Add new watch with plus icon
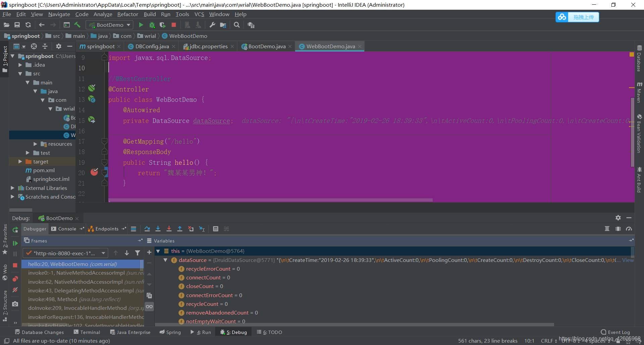644x345 pixels. [149, 252]
